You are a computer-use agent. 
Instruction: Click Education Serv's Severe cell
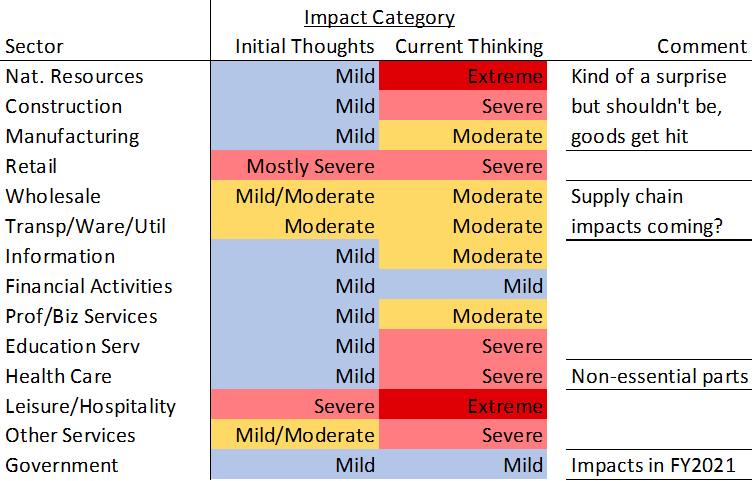click(463, 346)
